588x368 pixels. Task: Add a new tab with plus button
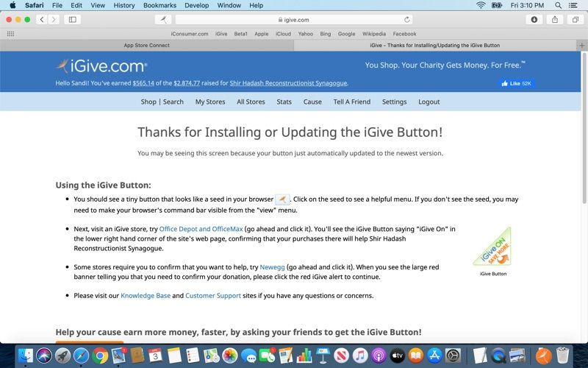point(582,46)
